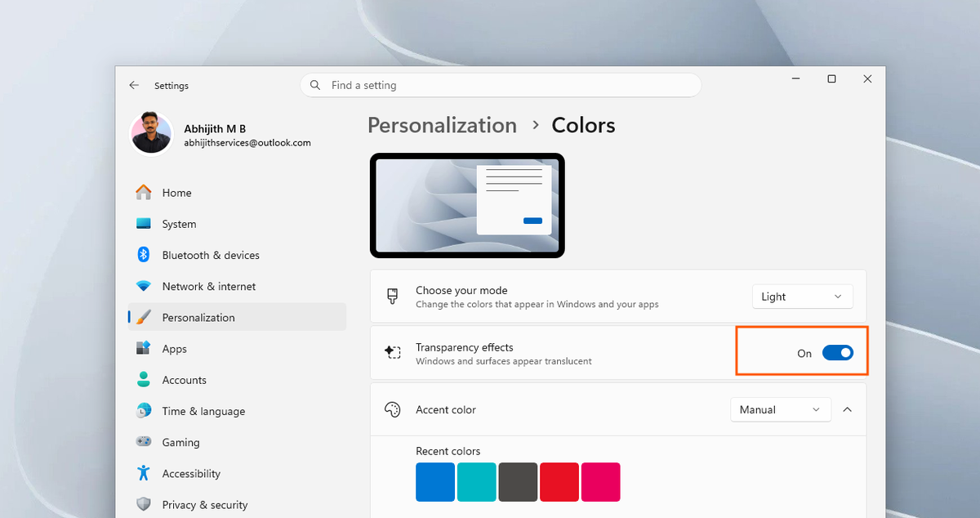Click the Accessibility figure icon

pos(144,473)
